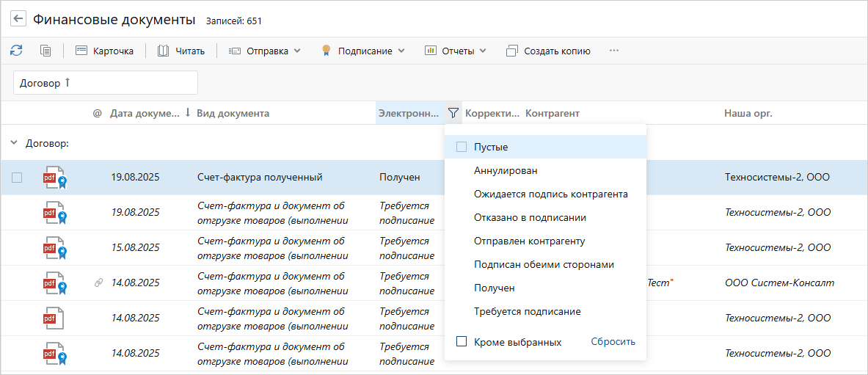Select Подписан обеими сторонами filter option
This screenshot has width=868, height=375.
coord(544,264)
